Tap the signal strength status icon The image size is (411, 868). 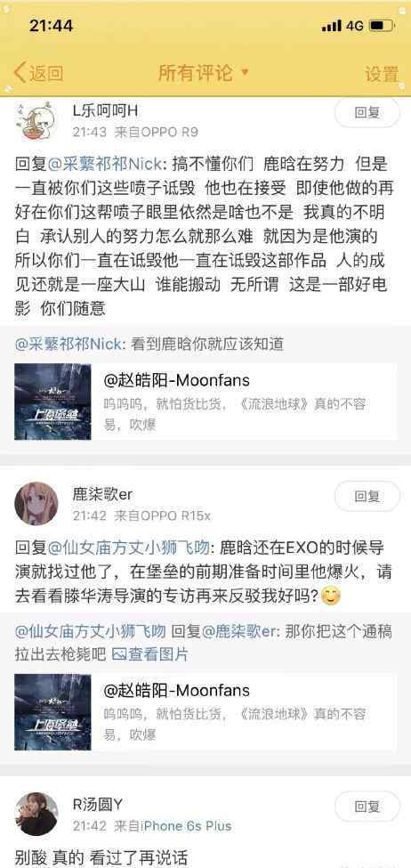(332, 26)
